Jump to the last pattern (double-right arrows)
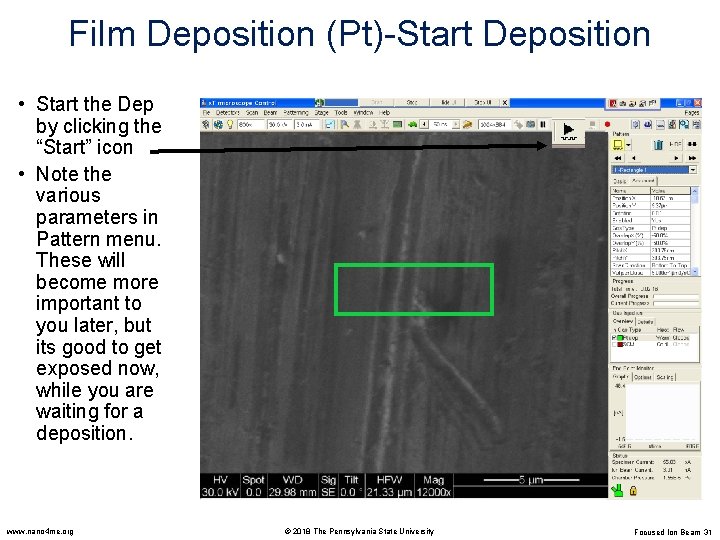The image size is (720, 540). (692, 158)
